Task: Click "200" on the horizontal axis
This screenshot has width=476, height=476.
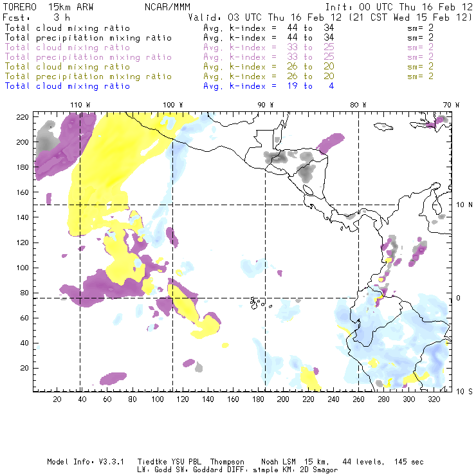Action: click(283, 399)
